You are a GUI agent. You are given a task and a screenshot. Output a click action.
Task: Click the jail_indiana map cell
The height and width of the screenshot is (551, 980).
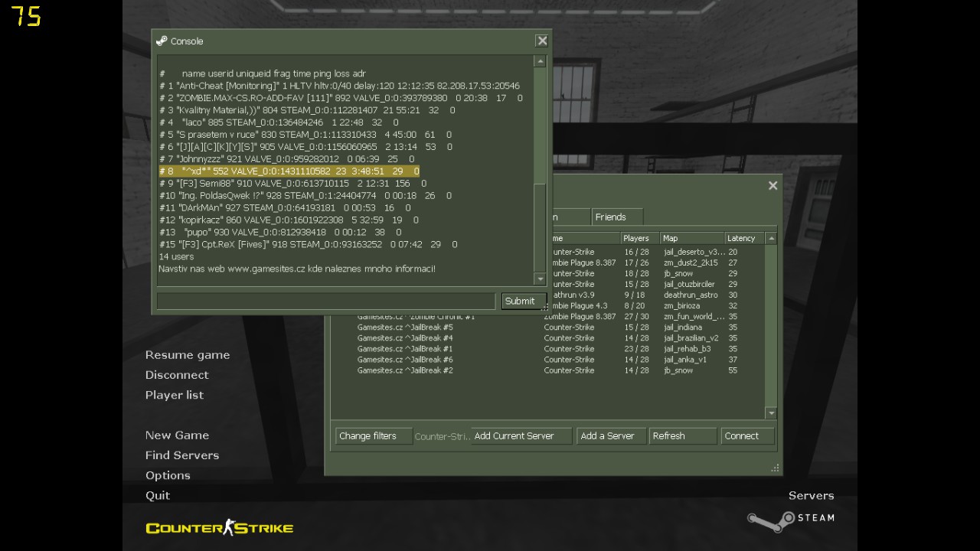click(683, 327)
